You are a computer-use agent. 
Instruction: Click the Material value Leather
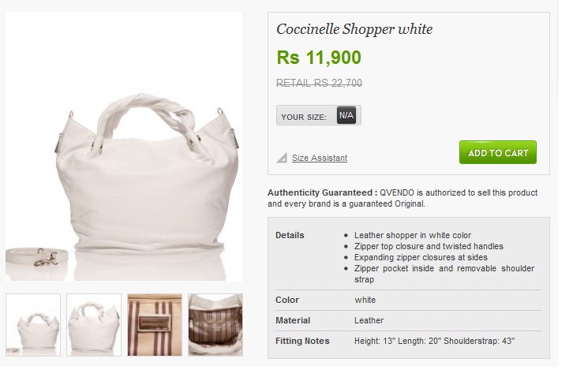click(369, 320)
